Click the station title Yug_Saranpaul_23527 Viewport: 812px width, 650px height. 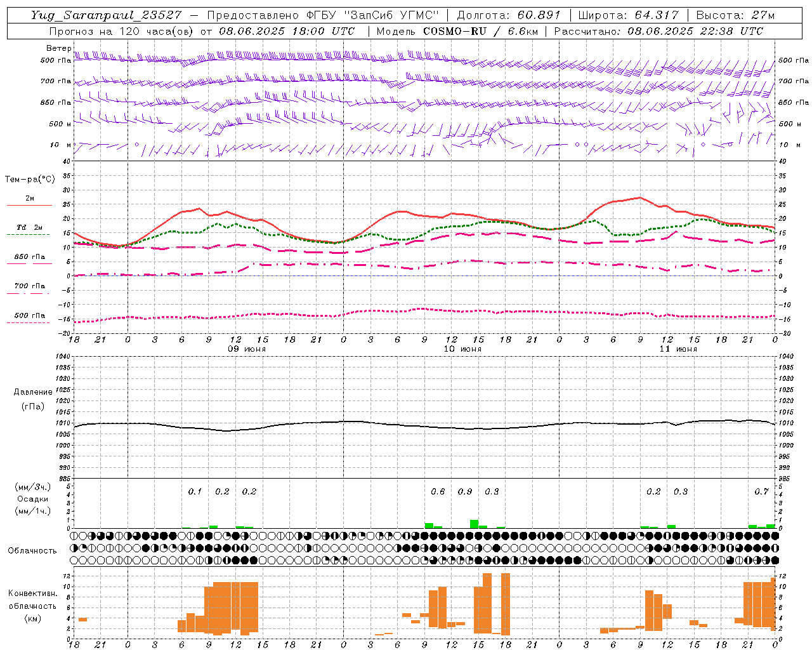pos(106,15)
